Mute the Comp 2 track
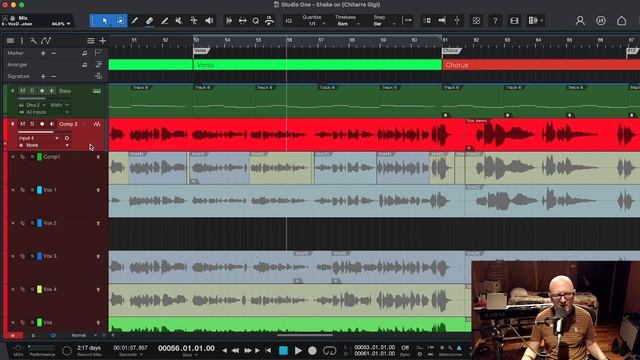This screenshot has height=360, width=640. 22,124
